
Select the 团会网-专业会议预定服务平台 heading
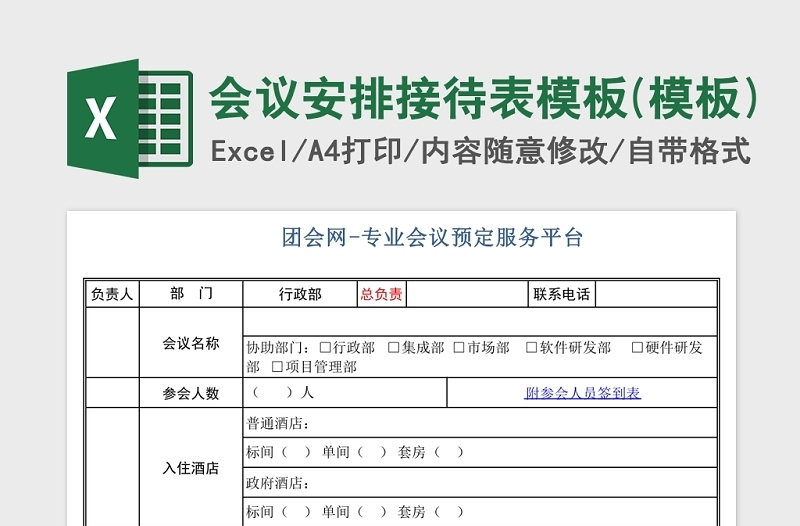point(432,238)
